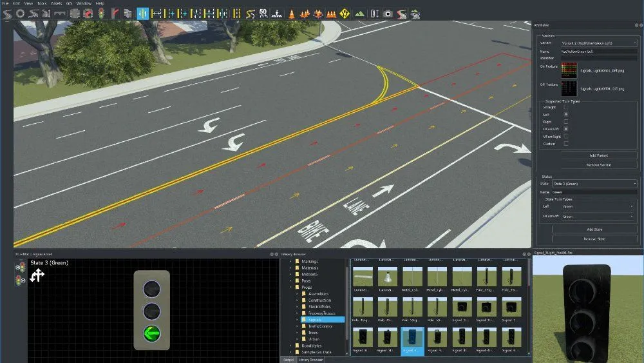Select the traffic signal tool icon
644x363 pixels.
tap(101, 14)
